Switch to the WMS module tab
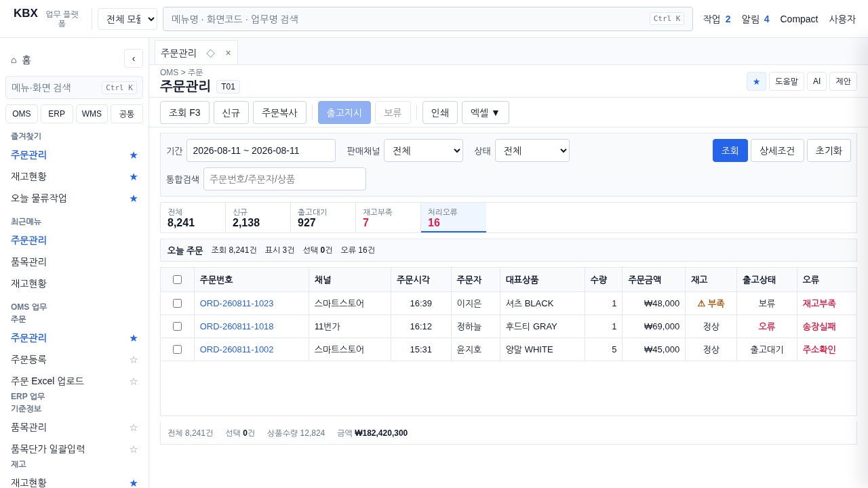868x488 pixels. 92,114
